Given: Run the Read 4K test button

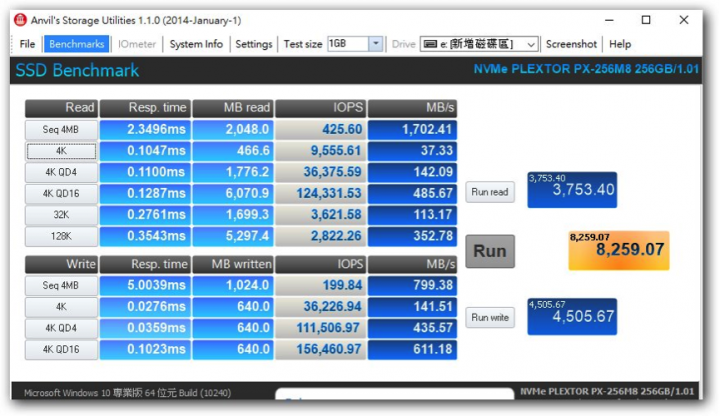Looking at the screenshot, I should click(x=61, y=151).
